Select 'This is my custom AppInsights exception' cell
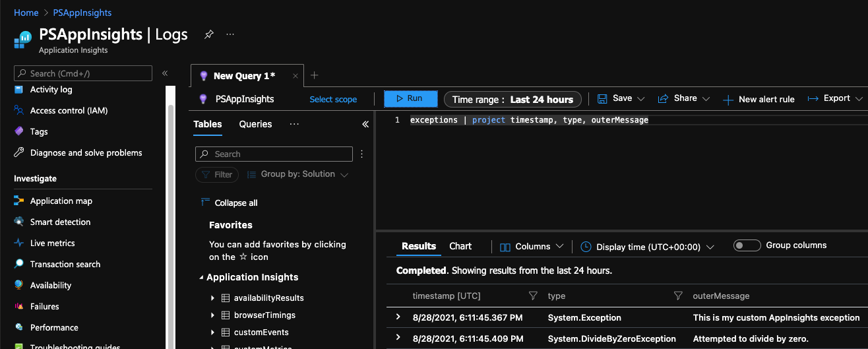The image size is (868, 349). pos(776,317)
